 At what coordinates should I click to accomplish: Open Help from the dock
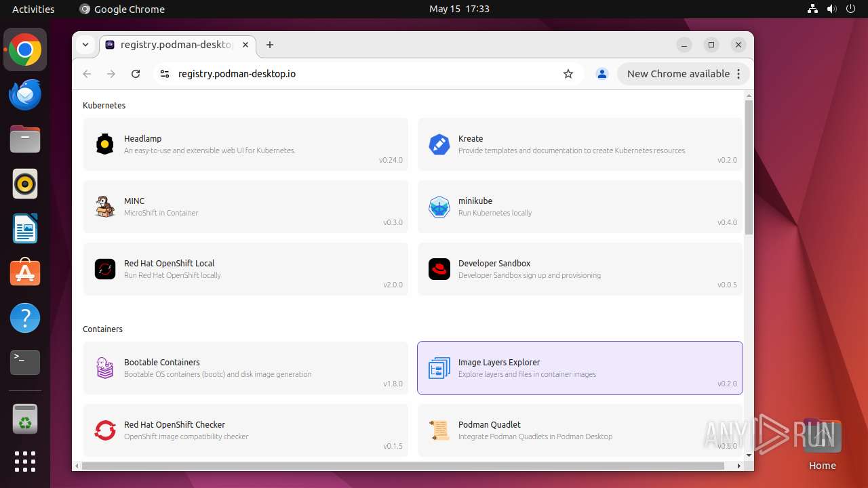click(25, 318)
